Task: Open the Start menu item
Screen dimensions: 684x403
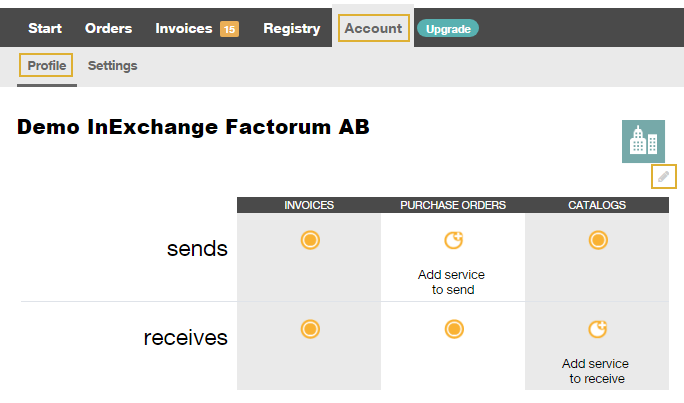Action: coord(45,28)
